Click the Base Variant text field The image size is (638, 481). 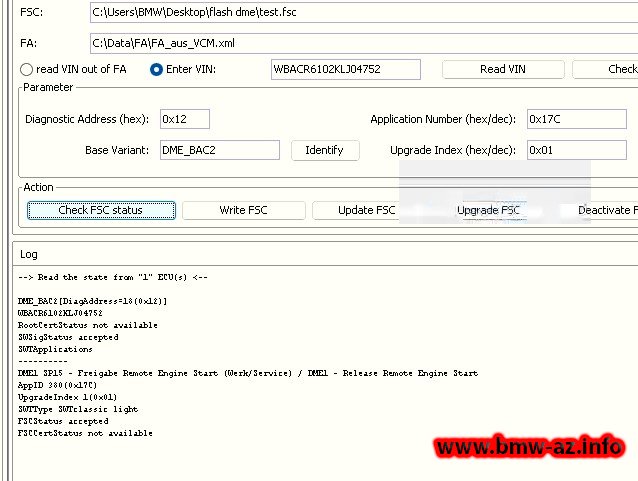(x=219, y=150)
